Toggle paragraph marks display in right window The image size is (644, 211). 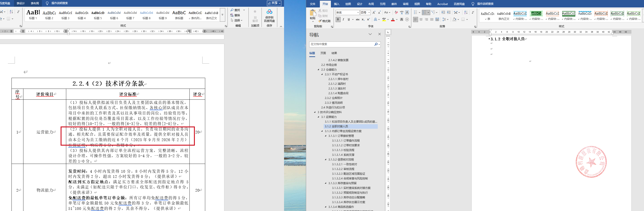point(473,13)
